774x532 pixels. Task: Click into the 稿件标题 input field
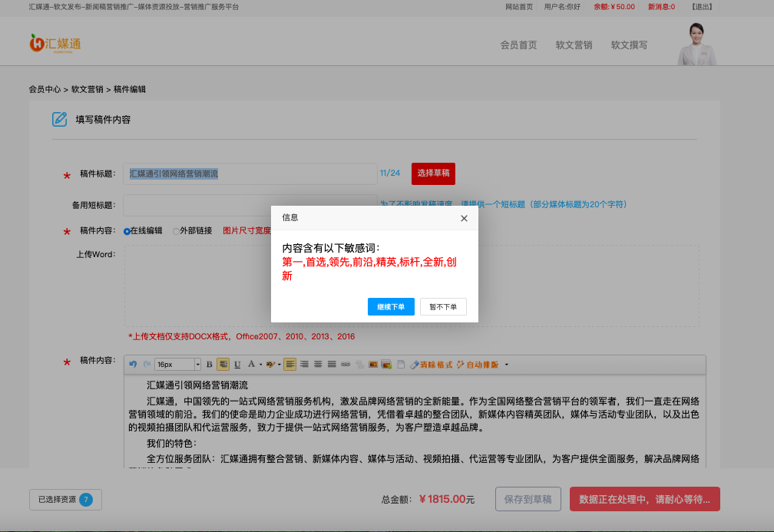point(250,173)
